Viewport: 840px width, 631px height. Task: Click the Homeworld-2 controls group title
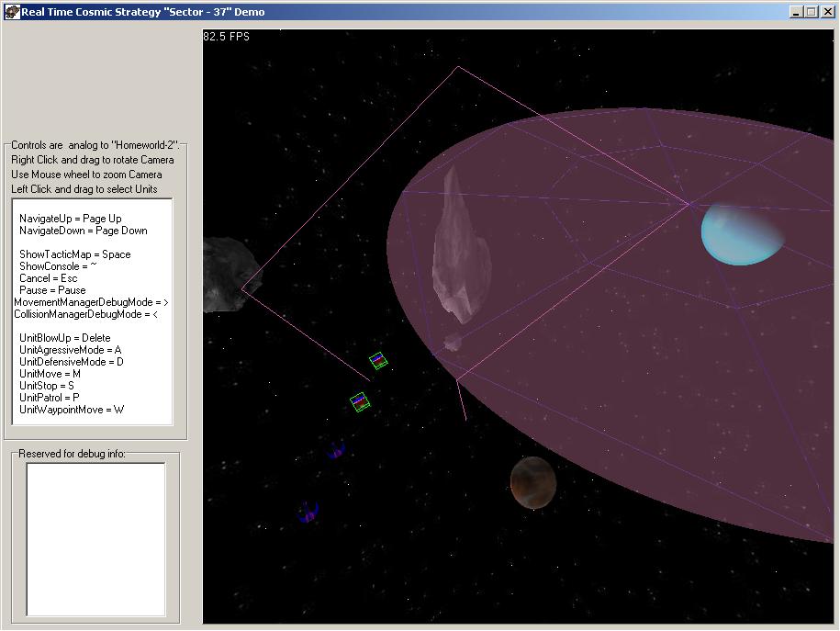[95, 145]
